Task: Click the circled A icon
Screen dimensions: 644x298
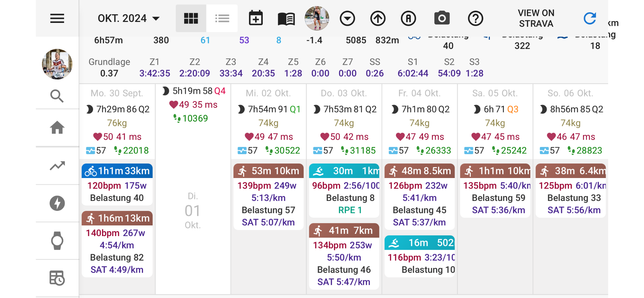Action: pyautogui.click(x=408, y=18)
